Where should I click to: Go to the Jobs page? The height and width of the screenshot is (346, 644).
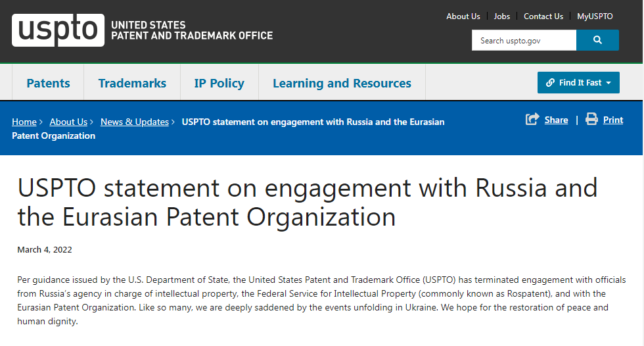[x=502, y=16]
